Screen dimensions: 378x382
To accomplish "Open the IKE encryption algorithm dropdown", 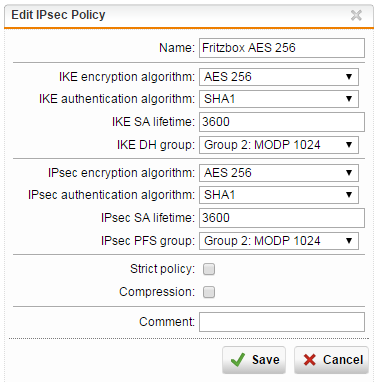I will [279, 77].
